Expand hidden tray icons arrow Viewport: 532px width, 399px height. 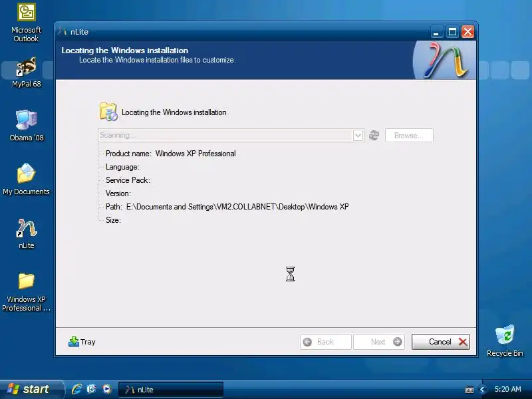pyautogui.click(x=482, y=390)
